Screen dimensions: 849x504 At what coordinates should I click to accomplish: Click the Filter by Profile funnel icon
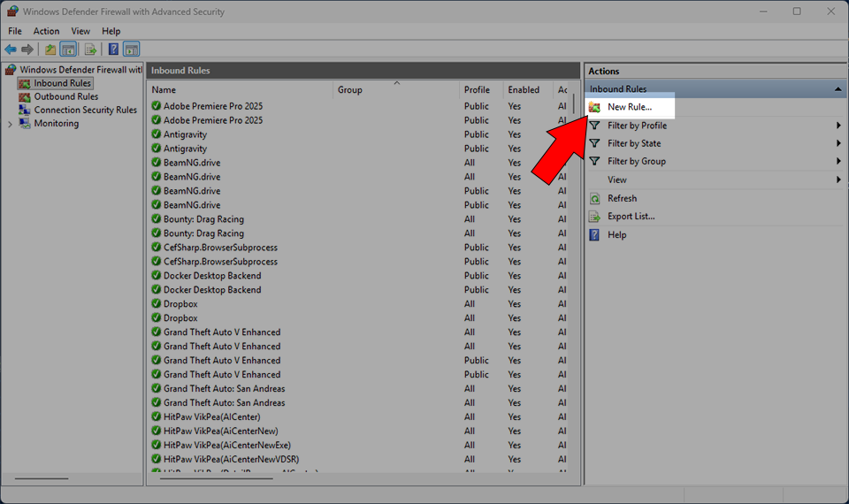[594, 126]
